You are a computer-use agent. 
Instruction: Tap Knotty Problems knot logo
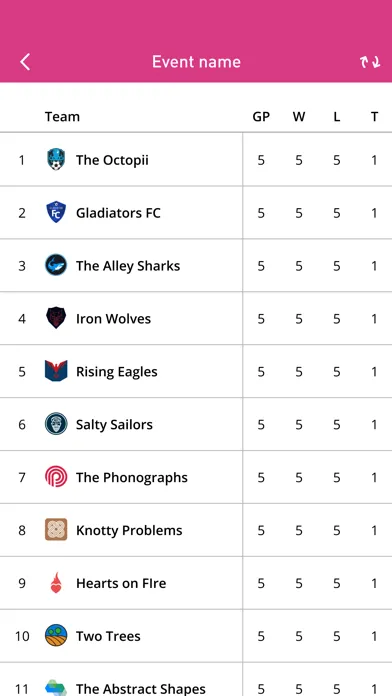56,530
